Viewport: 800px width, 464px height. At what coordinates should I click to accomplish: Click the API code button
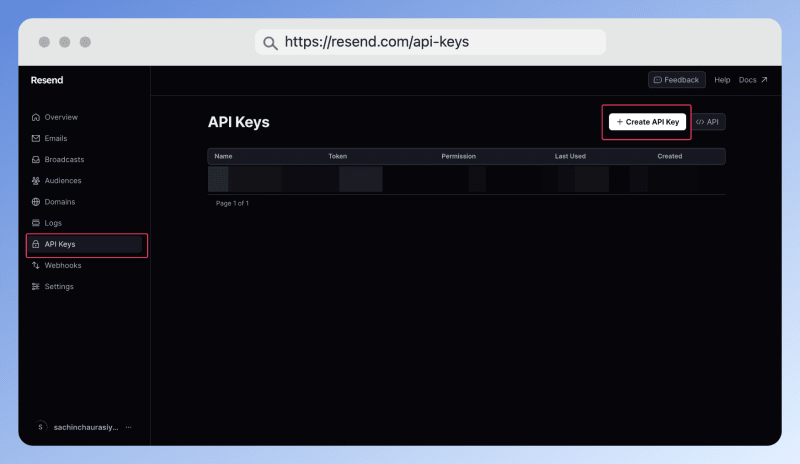(707, 122)
